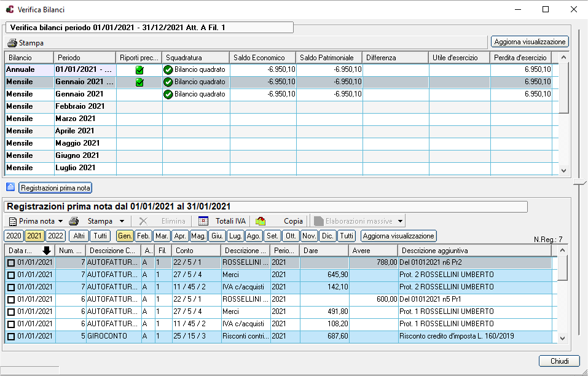
Task: Click the green check in Annuale row
Action: [139, 70]
